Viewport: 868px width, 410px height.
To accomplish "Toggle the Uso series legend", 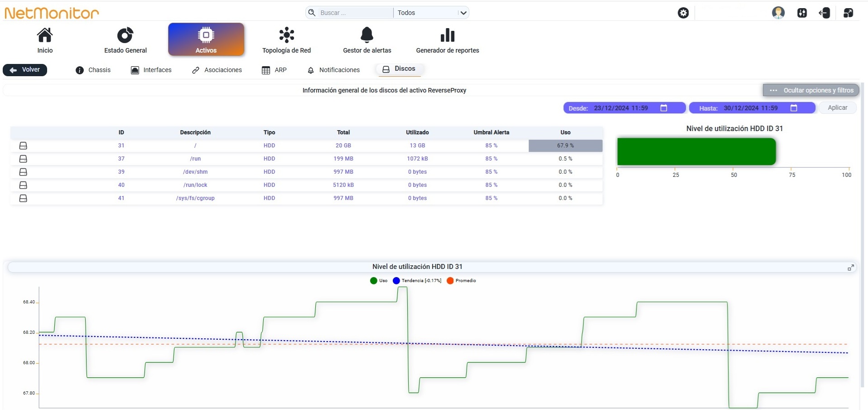I will coord(379,281).
